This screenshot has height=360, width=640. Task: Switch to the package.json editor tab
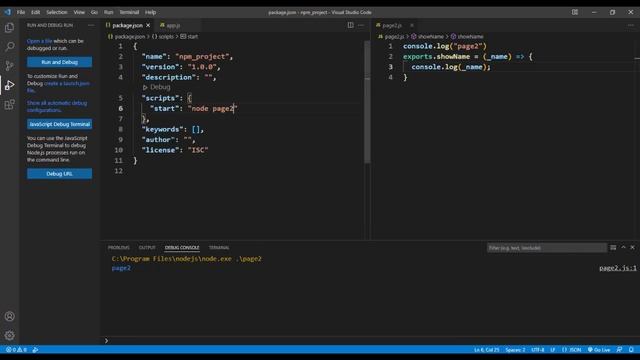[x=127, y=25]
